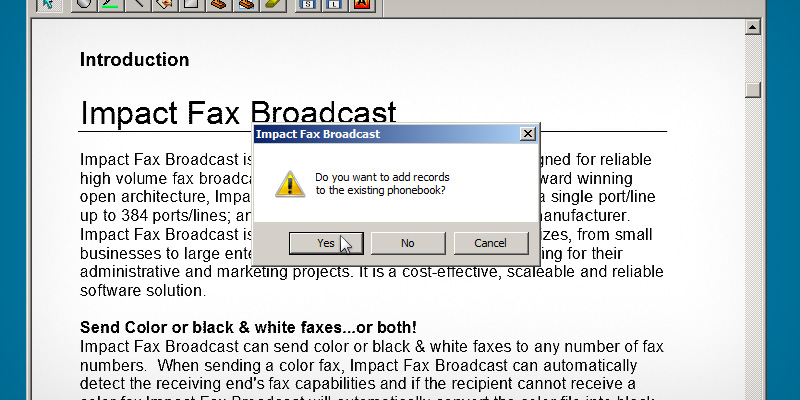This screenshot has width=800, height=400.
Task: Select the diagonal line tool
Action: (137, 4)
